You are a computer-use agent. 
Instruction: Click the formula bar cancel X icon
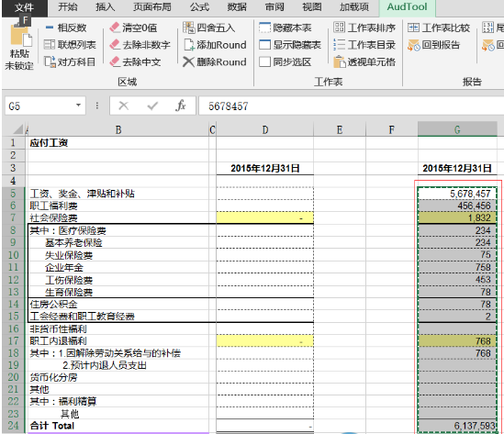point(123,106)
